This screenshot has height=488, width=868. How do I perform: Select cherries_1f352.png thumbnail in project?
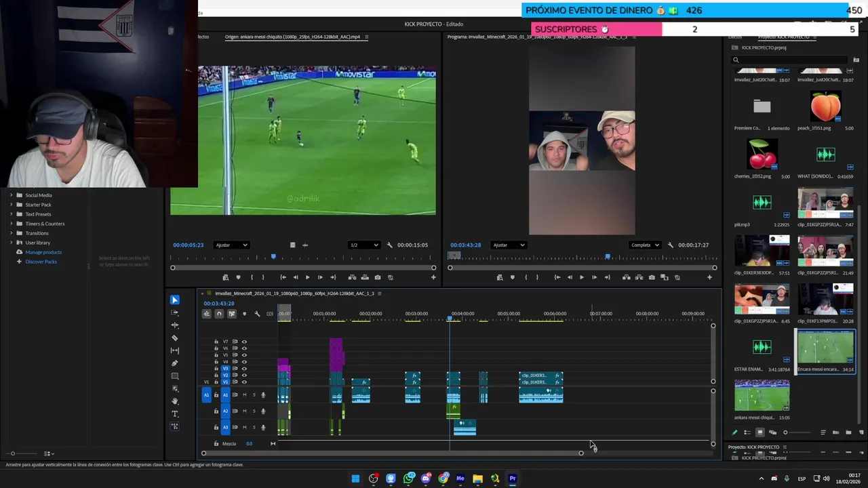pyautogui.click(x=762, y=155)
